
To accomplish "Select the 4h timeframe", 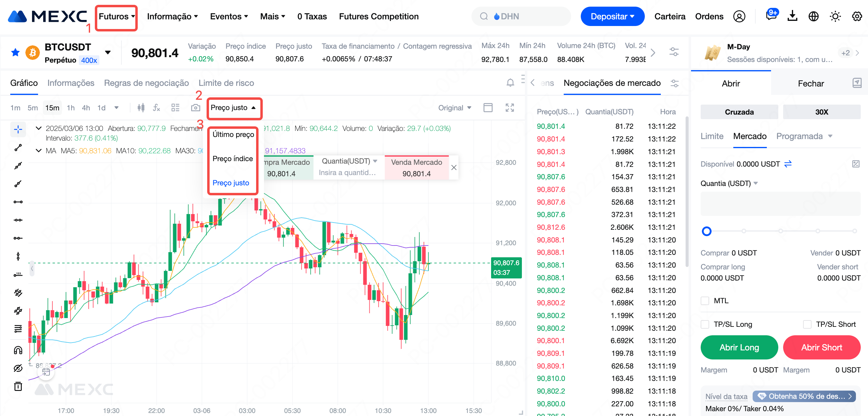I will (86, 108).
